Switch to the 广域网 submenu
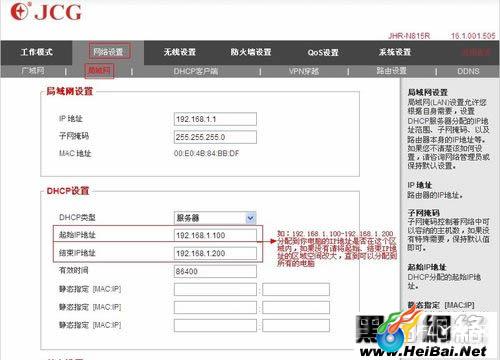The image size is (500, 360). click(x=33, y=71)
